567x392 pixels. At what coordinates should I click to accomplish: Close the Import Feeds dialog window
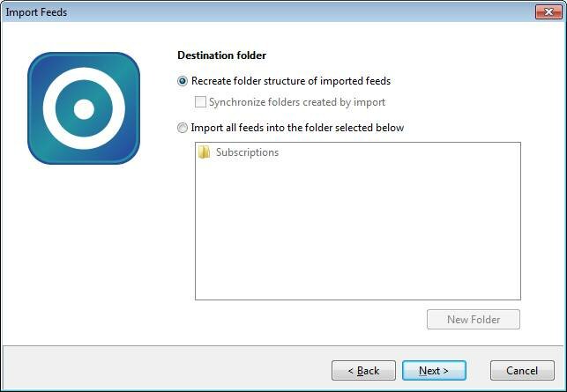[548, 12]
